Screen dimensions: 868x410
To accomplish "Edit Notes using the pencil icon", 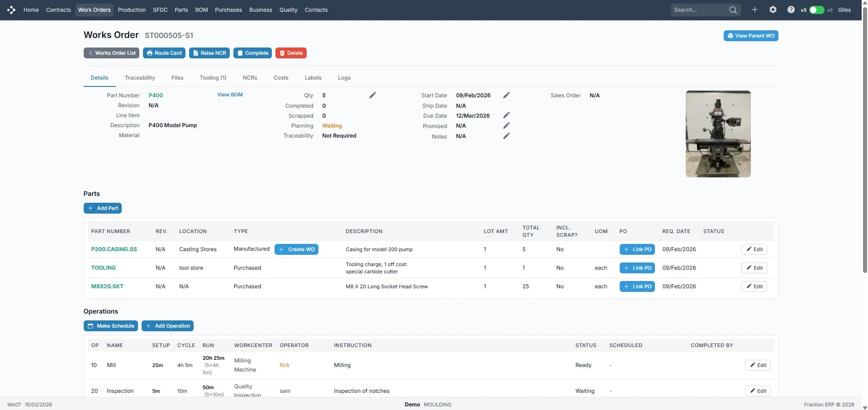I will 506,136.
